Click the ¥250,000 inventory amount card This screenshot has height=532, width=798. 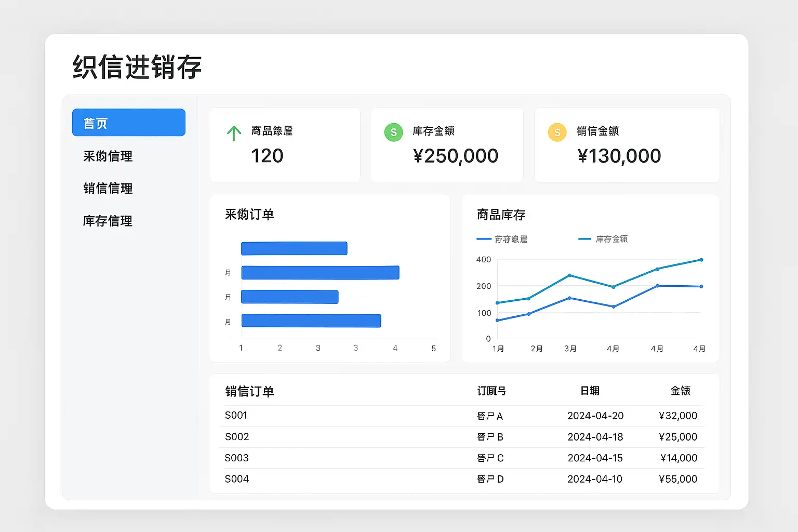tap(446, 145)
